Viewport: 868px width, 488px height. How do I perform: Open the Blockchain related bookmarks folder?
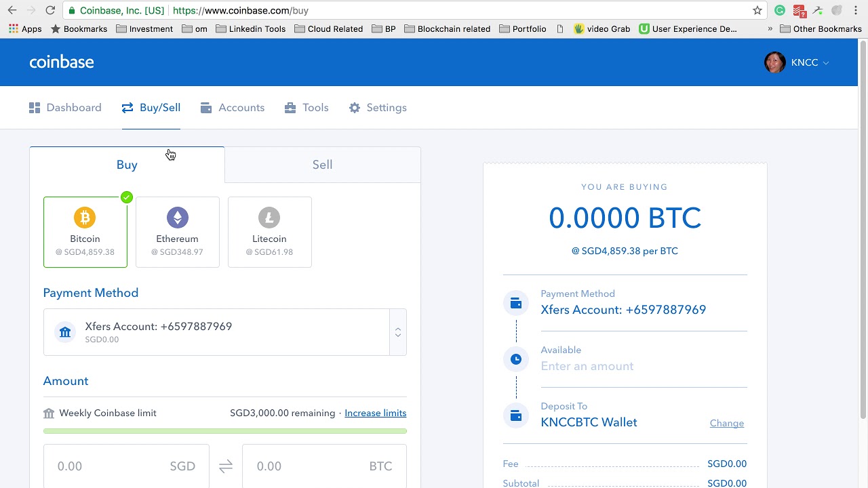[x=448, y=29]
